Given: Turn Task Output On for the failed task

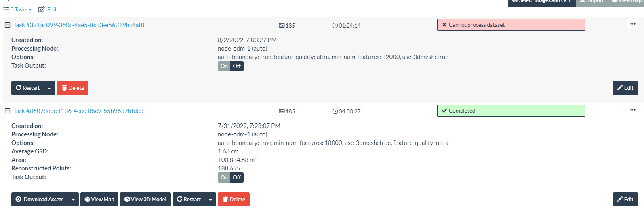Looking at the screenshot, I should coord(224,66).
